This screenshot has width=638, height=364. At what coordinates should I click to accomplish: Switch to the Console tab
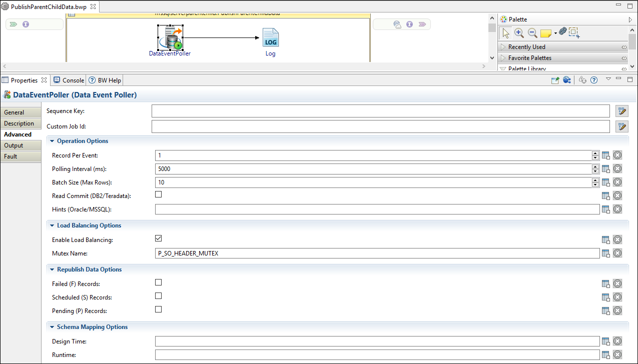click(69, 80)
